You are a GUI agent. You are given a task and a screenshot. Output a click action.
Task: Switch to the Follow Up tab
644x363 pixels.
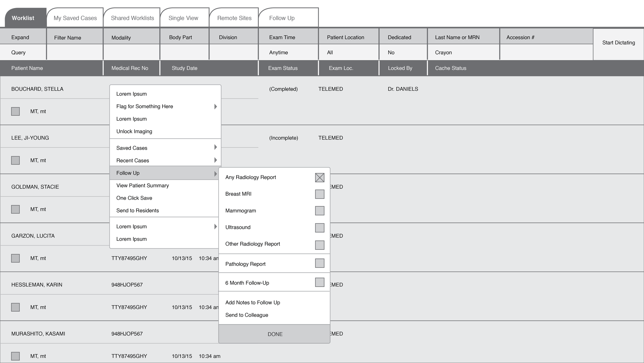click(x=289, y=18)
